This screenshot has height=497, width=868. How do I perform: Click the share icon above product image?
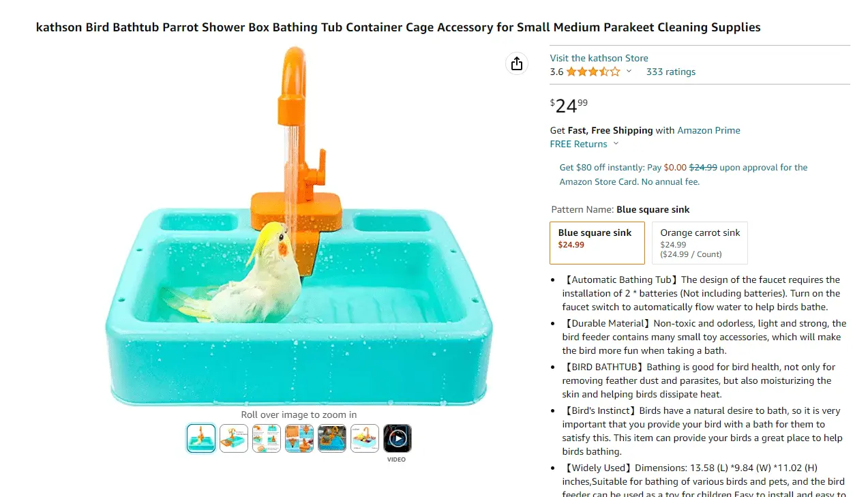click(x=517, y=63)
